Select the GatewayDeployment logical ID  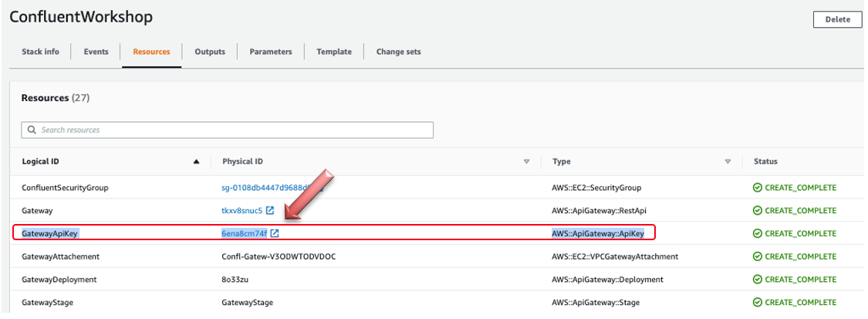[59, 280]
